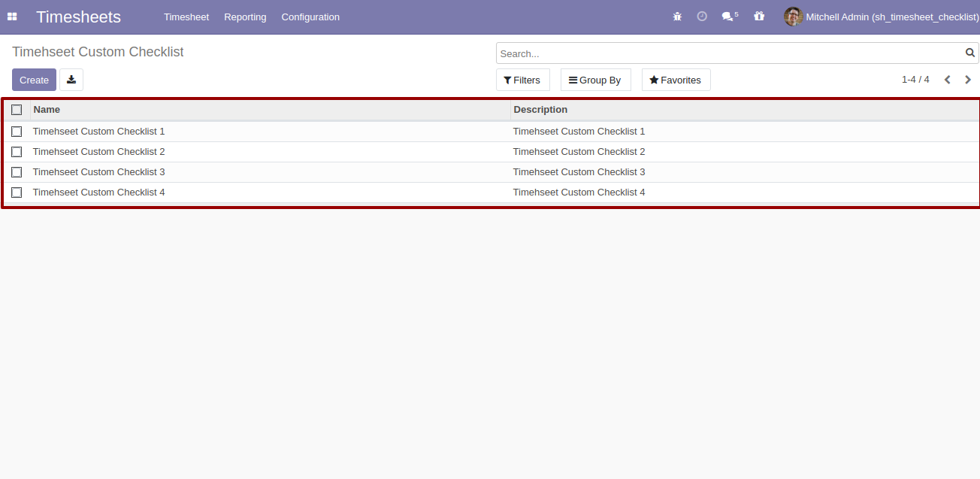Open Name cell Timehseet Custom Checklist 3
Viewport: 980px width, 479px height.
click(x=270, y=172)
